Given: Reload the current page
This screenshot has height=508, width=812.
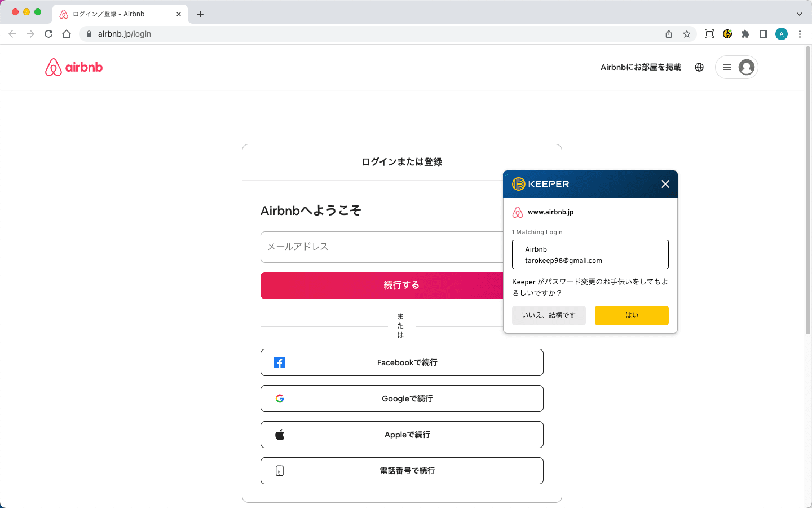Looking at the screenshot, I should (48, 34).
